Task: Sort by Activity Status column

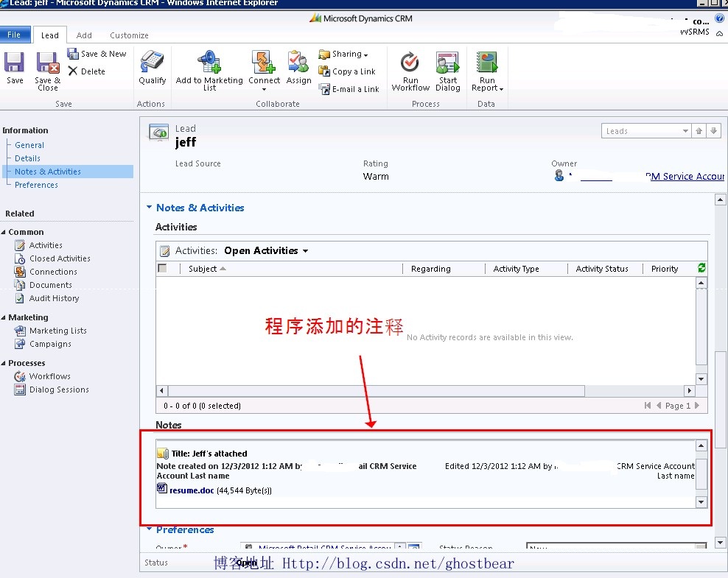Action: point(602,269)
